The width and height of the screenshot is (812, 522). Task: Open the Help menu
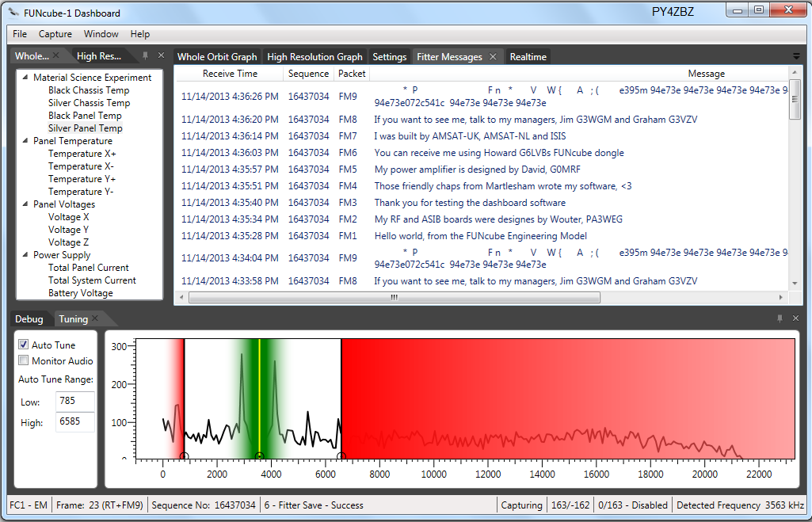pos(139,33)
